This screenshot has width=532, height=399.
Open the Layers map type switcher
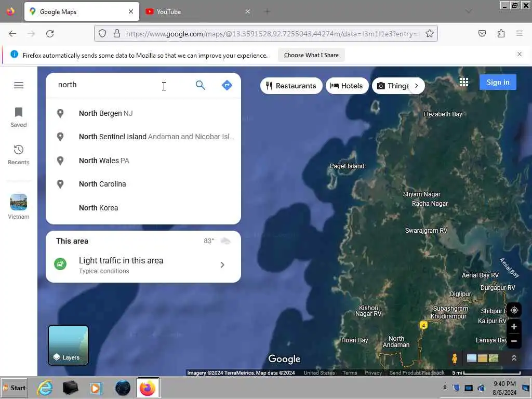[68, 345]
